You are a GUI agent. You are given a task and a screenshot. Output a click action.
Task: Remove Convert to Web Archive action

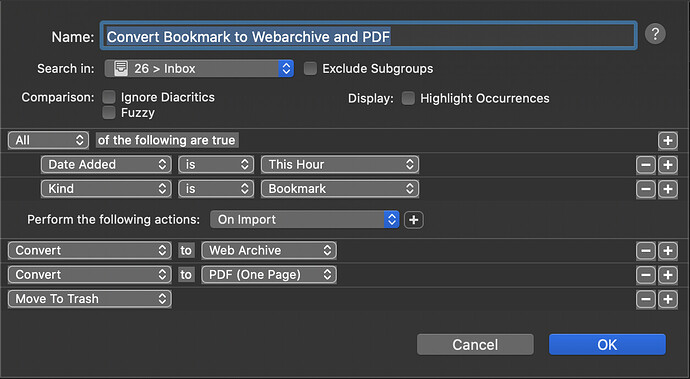(646, 251)
